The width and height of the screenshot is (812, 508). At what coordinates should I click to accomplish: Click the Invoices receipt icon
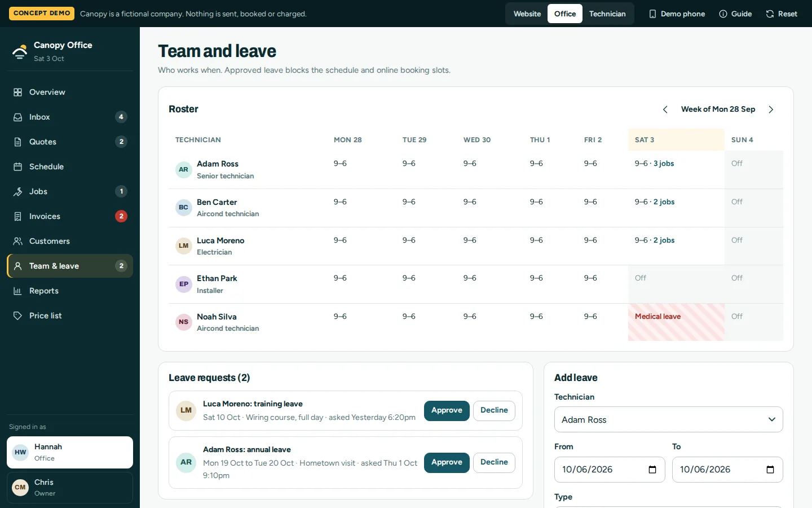[18, 216]
